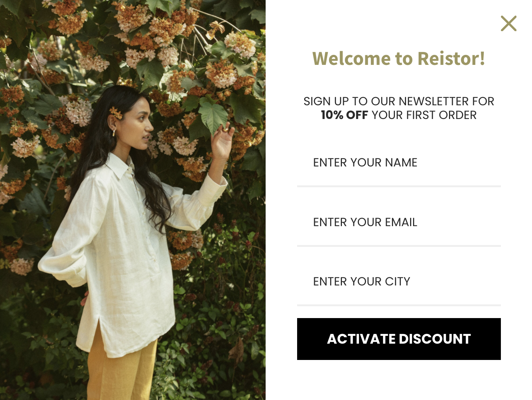Click the underline below the email field
The height and width of the screenshot is (400, 532).
(x=399, y=246)
